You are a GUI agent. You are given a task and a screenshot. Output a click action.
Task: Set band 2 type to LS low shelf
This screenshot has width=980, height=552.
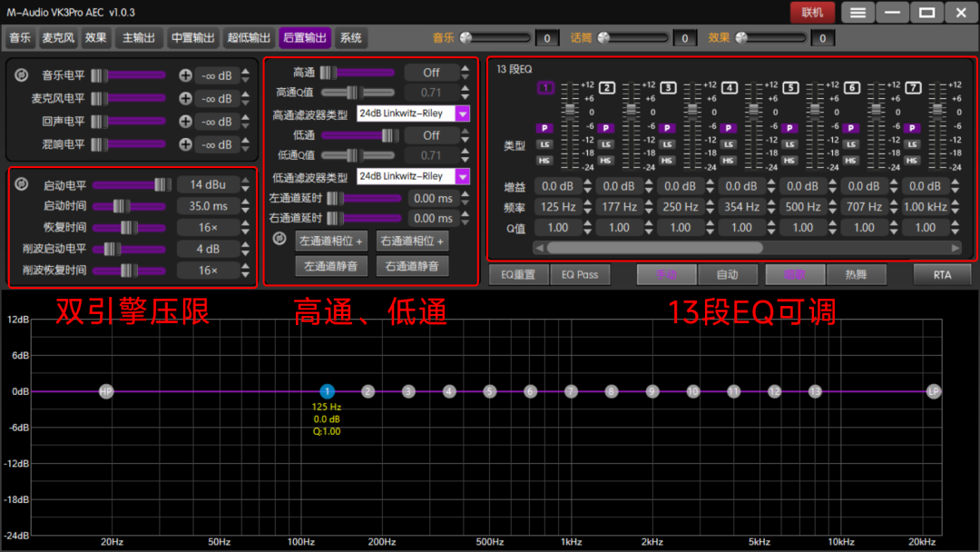605,144
